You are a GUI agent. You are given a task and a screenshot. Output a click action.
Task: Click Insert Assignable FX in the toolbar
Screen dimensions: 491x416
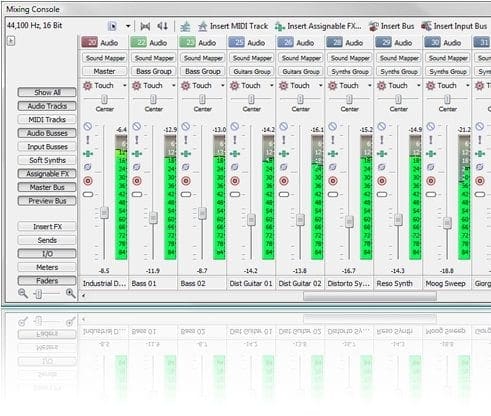pyautogui.click(x=318, y=26)
